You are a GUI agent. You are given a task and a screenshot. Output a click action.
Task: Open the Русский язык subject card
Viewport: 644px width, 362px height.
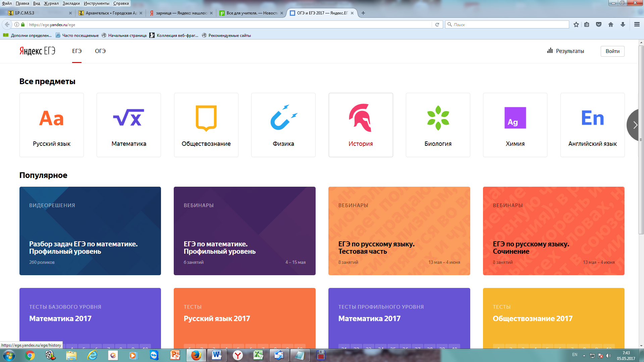tap(52, 125)
